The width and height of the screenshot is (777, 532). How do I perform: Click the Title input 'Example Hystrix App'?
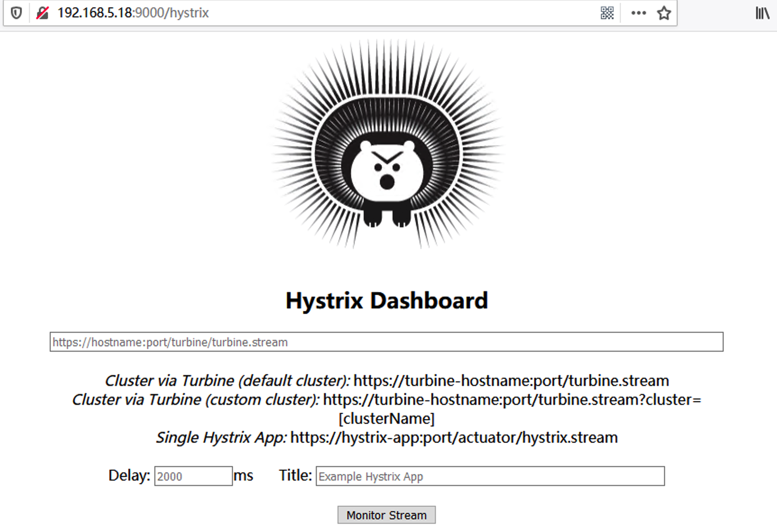490,476
